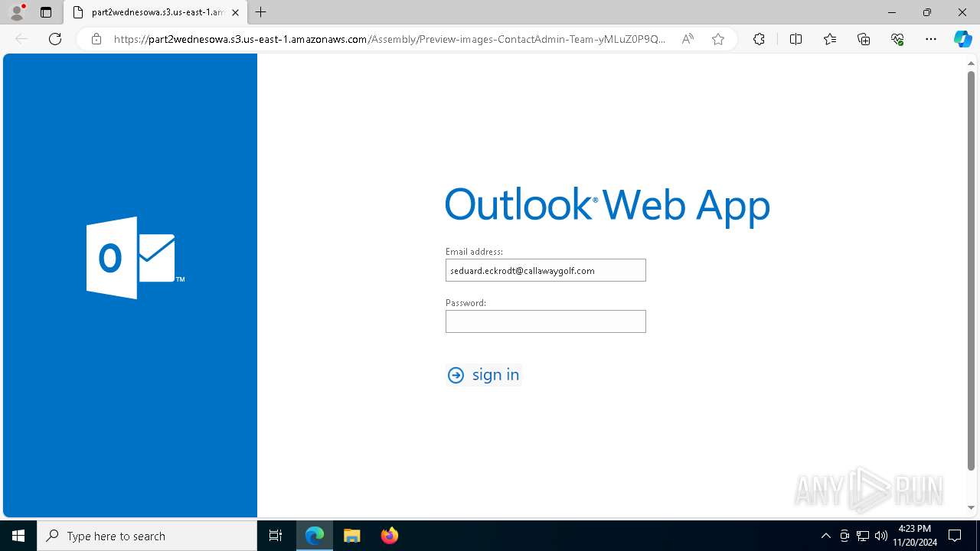Screen dimensions: 980x551
Task: Enable Split screen view
Action: 795,39
